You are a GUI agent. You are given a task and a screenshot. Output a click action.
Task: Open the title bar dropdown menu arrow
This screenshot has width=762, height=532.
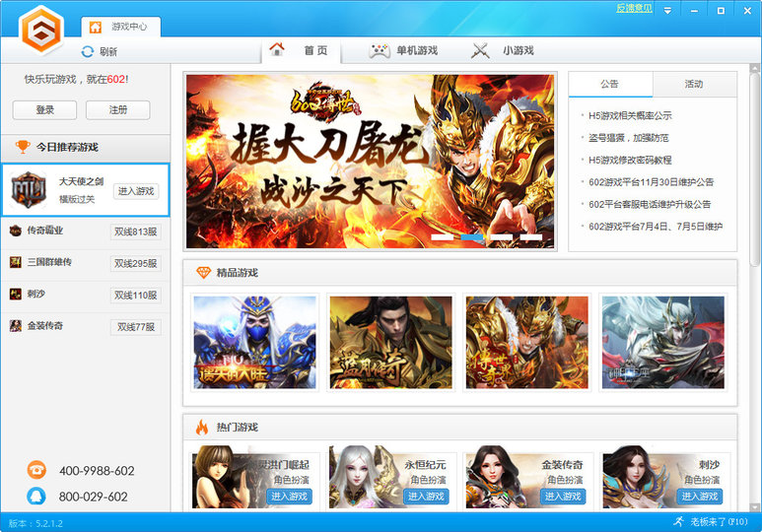click(667, 10)
